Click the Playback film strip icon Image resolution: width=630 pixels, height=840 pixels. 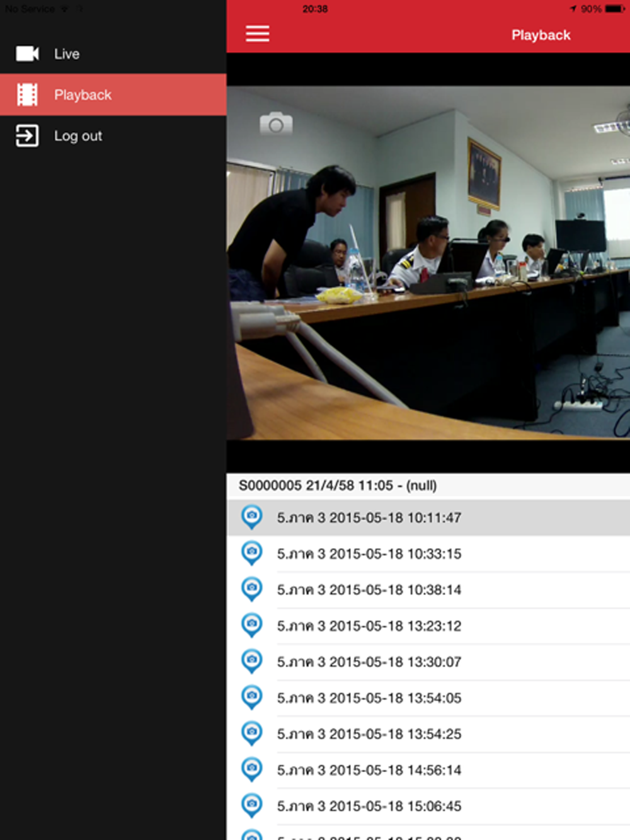27,95
